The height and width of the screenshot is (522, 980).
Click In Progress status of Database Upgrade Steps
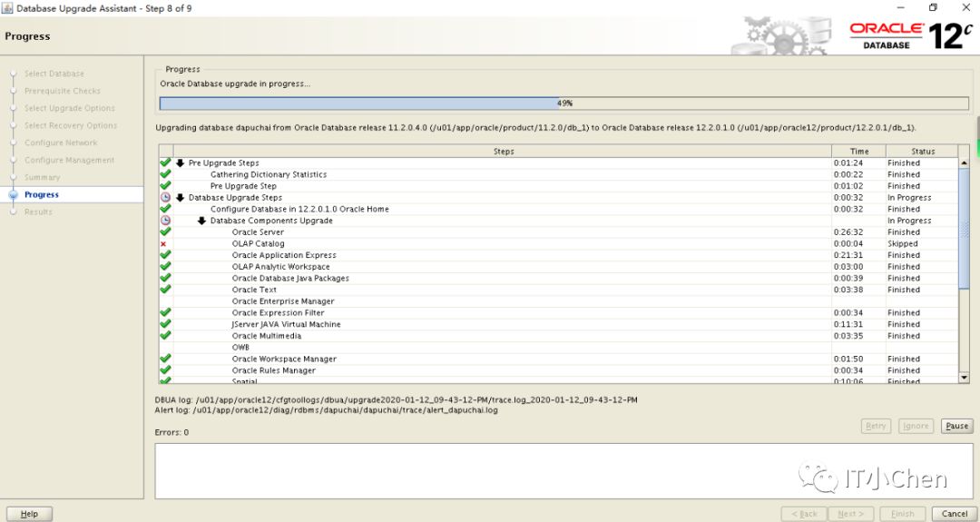[909, 198]
